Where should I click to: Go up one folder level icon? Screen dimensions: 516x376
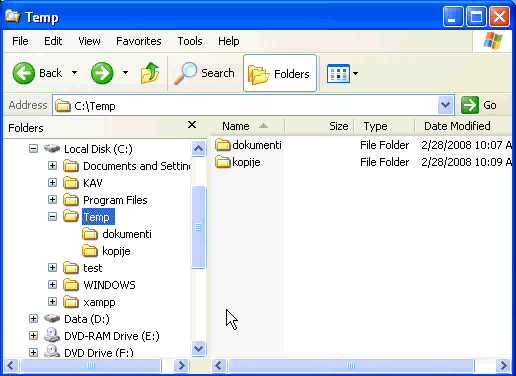pyautogui.click(x=150, y=73)
